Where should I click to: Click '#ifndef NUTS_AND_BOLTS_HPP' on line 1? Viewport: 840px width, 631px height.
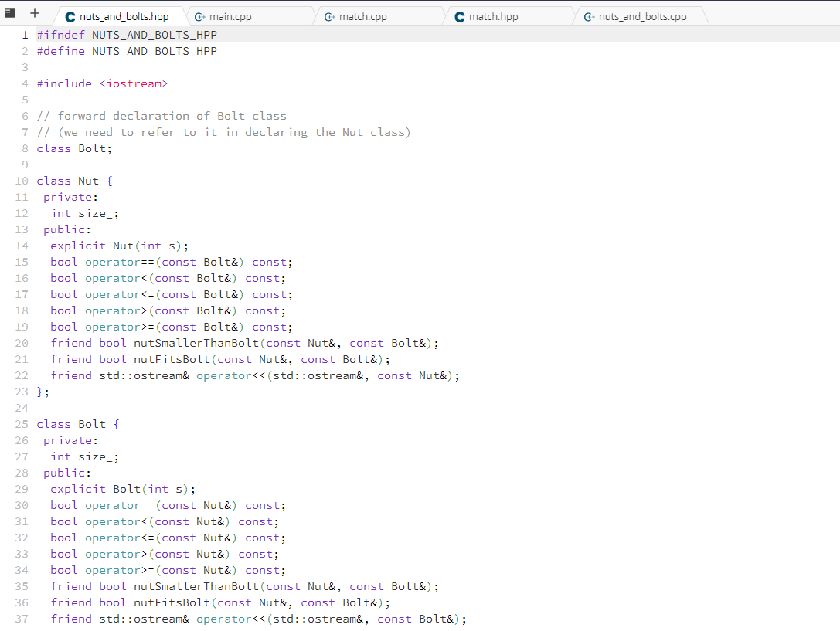[x=127, y=35]
